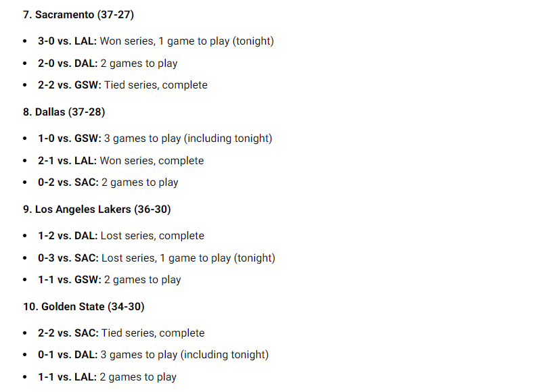This screenshot has width=546, height=392.
Task: Click "Won series, 1 game to play (tonight)" text
Action: pos(187,41)
